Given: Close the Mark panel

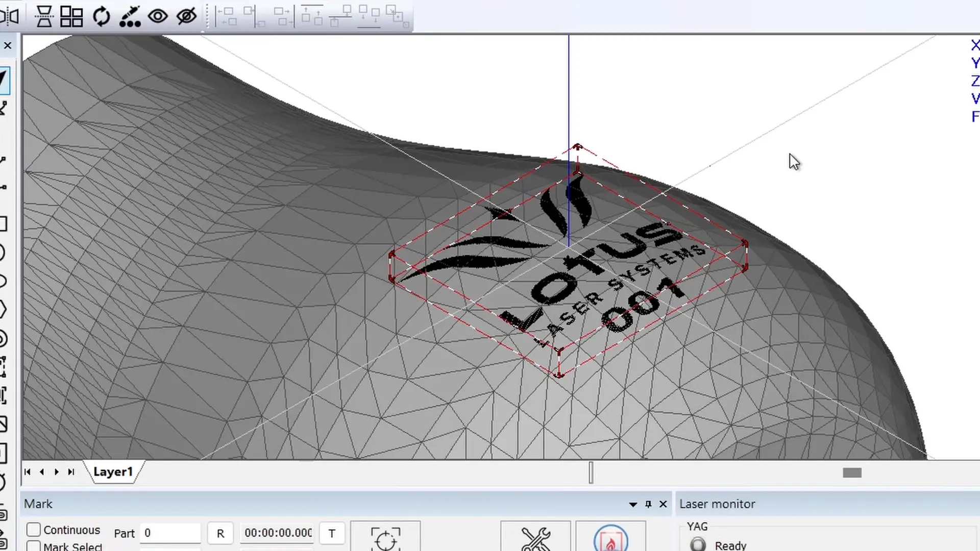Looking at the screenshot, I should (x=663, y=504).
